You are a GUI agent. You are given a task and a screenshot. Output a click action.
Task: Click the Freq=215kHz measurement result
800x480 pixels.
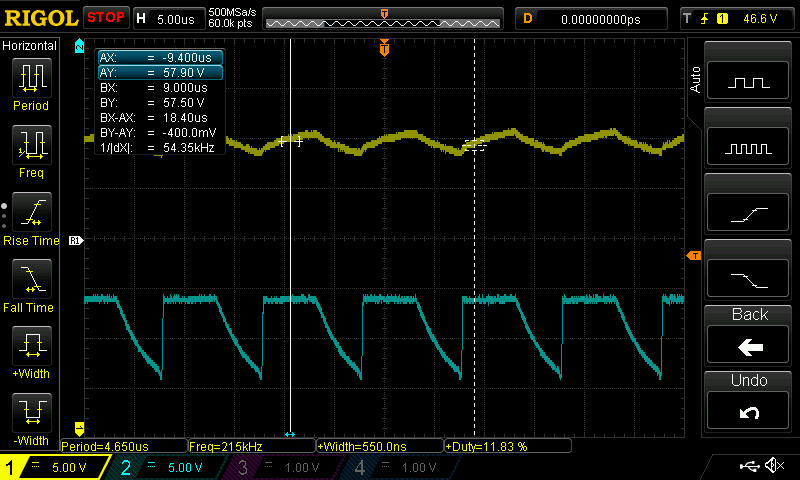click(252, 446)
